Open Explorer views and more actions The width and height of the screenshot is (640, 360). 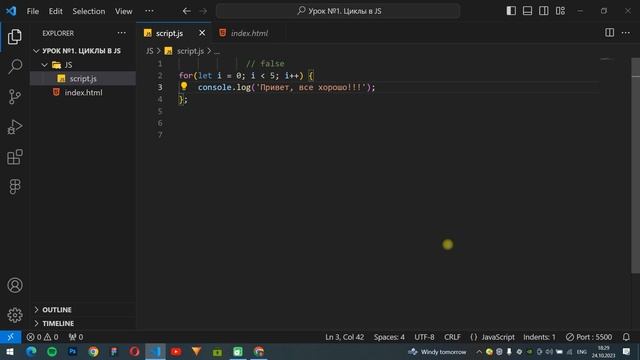(x=122, y=33)
